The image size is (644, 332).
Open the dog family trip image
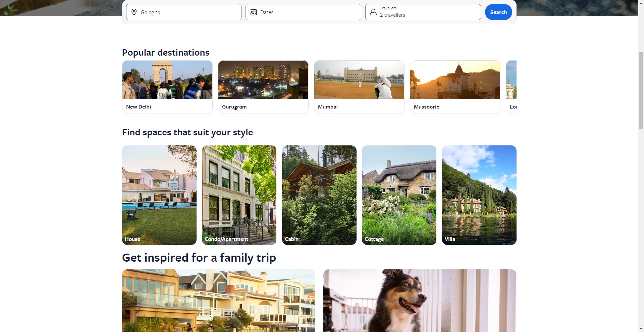click(420, 301)
